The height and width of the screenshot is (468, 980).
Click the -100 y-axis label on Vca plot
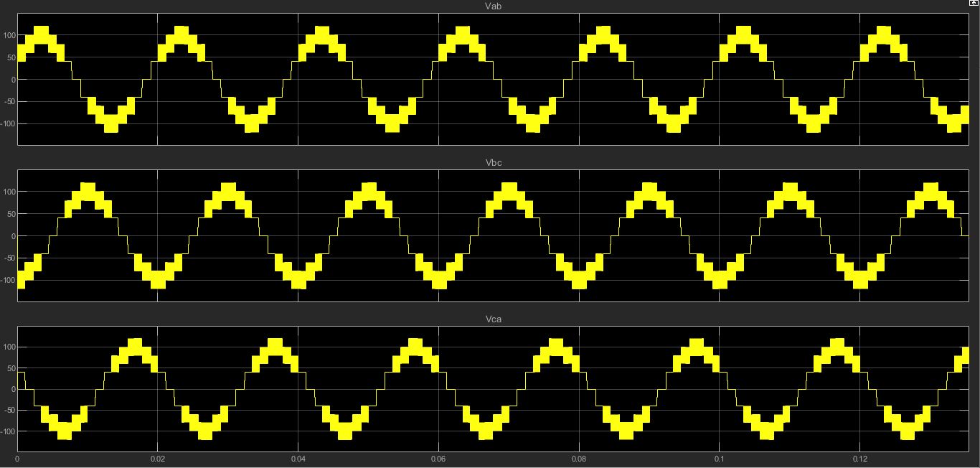(x=8, y=431)
